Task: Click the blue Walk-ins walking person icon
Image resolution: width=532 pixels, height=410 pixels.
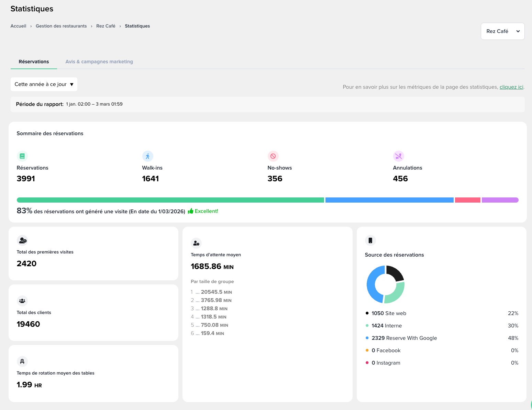Action: click(147, 156)
